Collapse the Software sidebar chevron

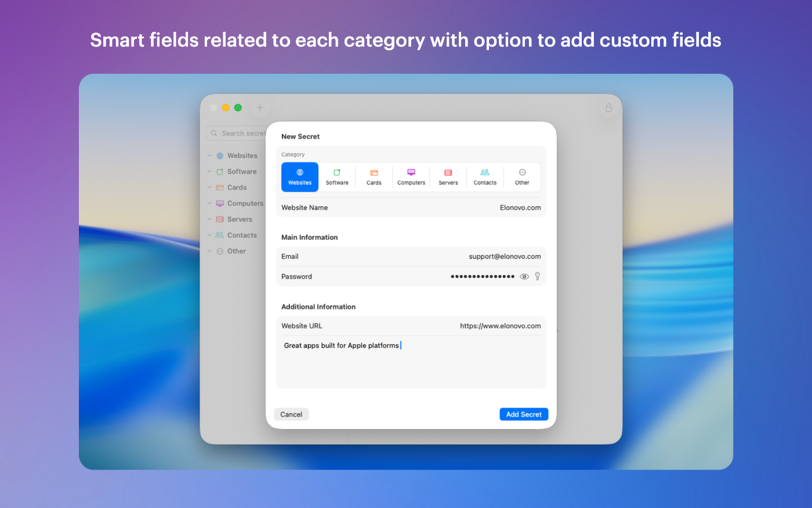click(x=210, y=172)
